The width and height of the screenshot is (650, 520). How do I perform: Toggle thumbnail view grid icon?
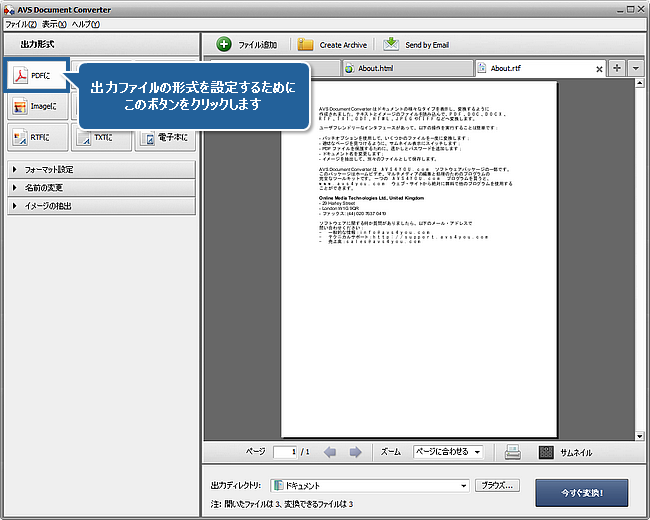tap(546, 452)
